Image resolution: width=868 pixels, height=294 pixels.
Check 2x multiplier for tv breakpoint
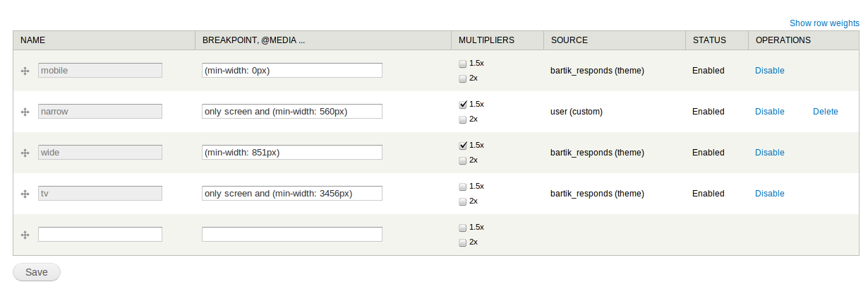coord(463,201)
